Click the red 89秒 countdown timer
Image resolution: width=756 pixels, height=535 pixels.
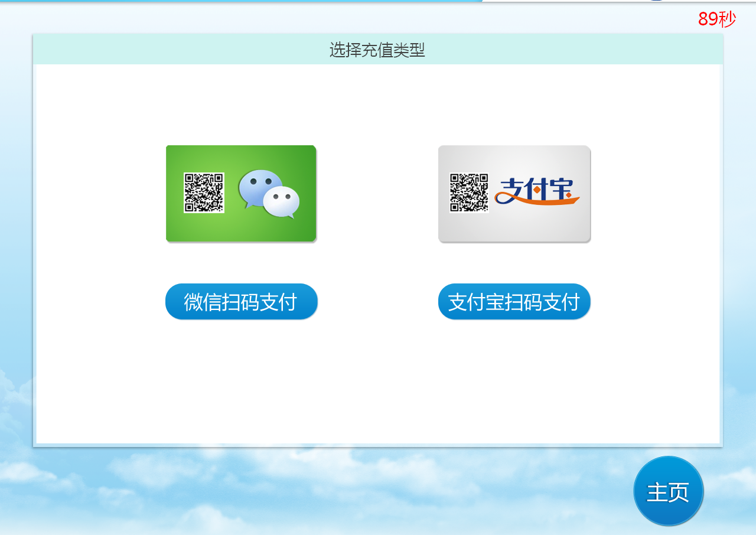[x=716, y=19]
